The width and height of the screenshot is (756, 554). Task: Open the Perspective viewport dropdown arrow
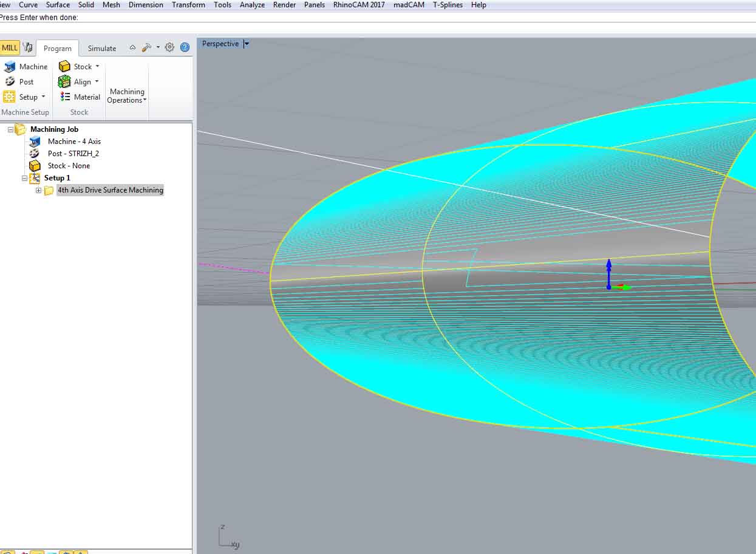point(247,44)
